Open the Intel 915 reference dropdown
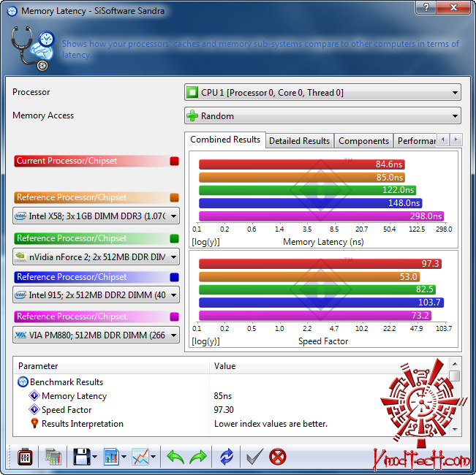 point(96,294)
